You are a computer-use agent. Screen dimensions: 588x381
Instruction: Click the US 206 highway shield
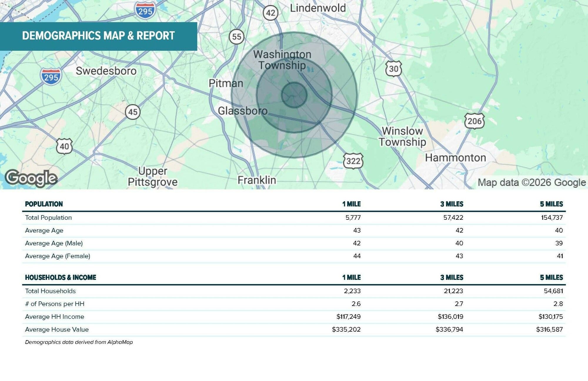click(x=474, y=121)
